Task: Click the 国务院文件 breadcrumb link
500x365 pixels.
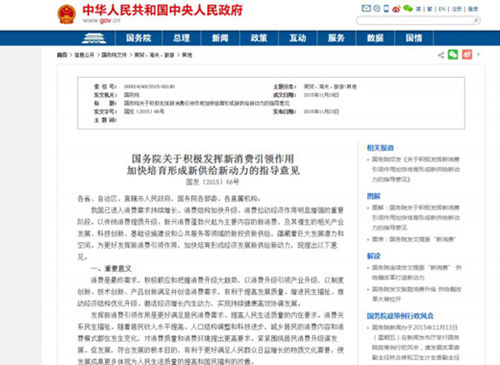Action: click(114, 55)
